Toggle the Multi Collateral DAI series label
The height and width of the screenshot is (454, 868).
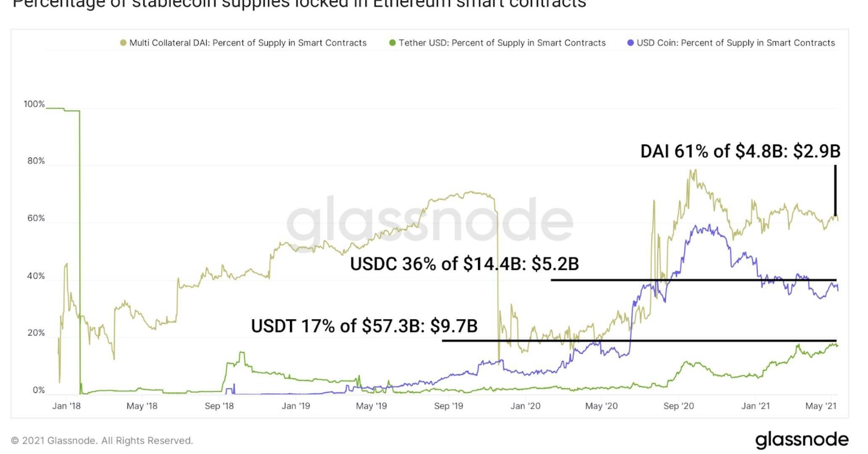(248, 43)
